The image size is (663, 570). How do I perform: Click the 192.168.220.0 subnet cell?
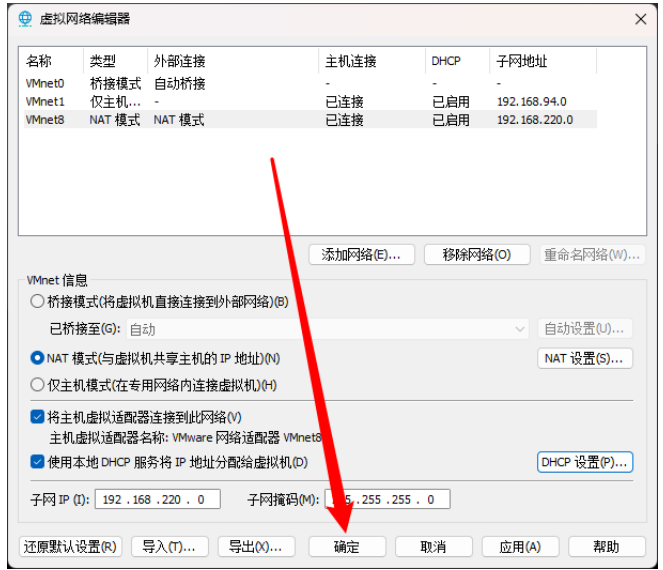click(x=535, y=120)
